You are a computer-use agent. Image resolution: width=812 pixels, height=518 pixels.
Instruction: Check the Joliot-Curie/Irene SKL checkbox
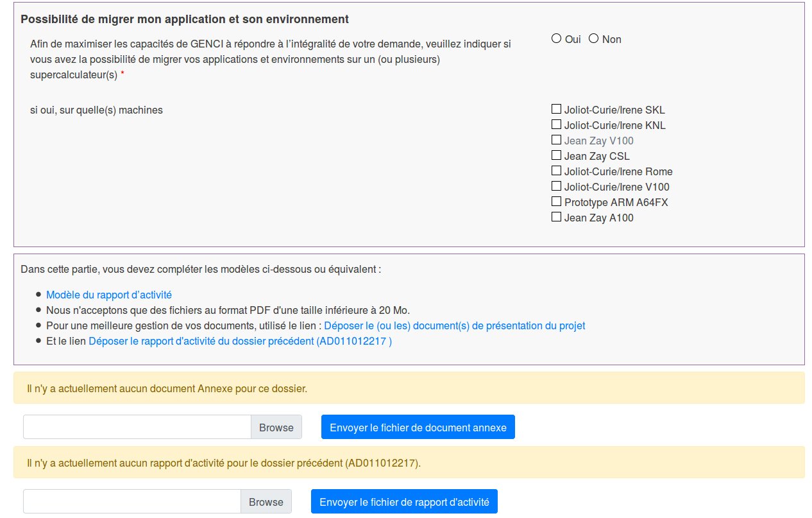pos(556,109)
